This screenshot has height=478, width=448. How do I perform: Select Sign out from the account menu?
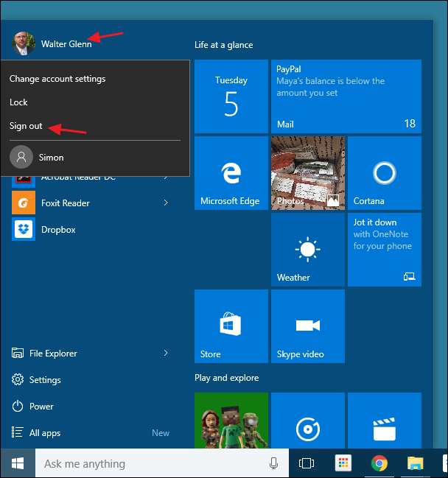[26, 126]
